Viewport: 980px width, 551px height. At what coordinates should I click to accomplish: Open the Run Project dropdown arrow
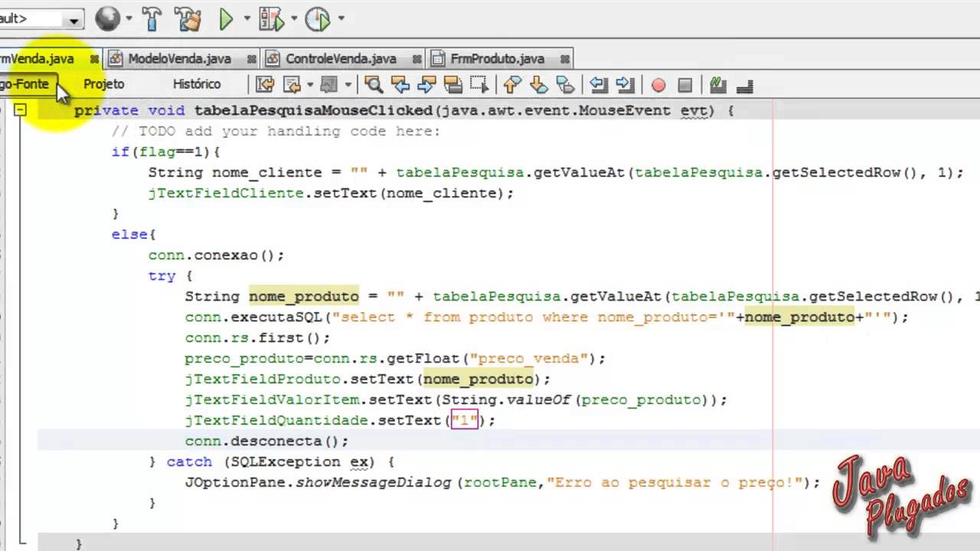click(247, 18)
